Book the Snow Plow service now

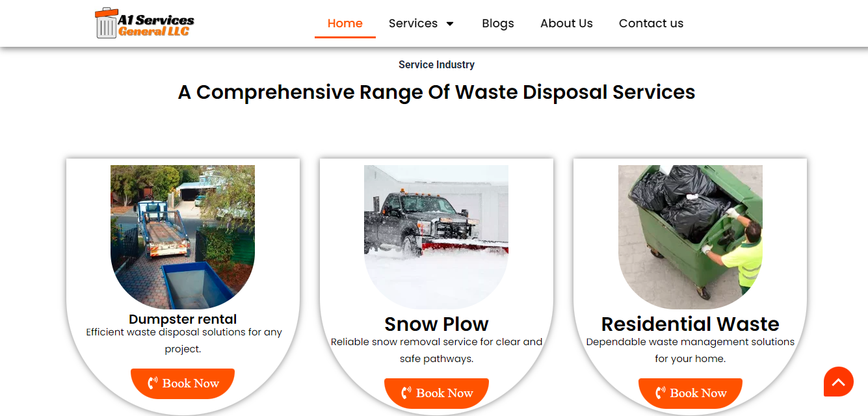(x=436, y=393)
